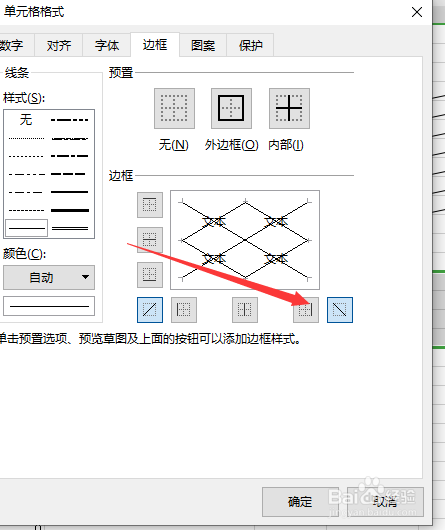Viewport: 445px width, 530px height.
Task: Click the border preview diagram with 文本
Action: pos(245,240)
